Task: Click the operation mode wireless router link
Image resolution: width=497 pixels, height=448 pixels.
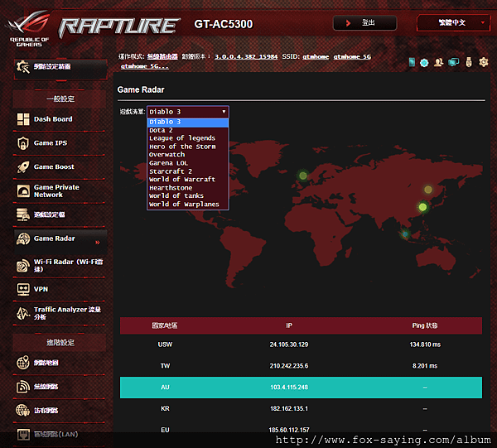Action: coord(162,56)
